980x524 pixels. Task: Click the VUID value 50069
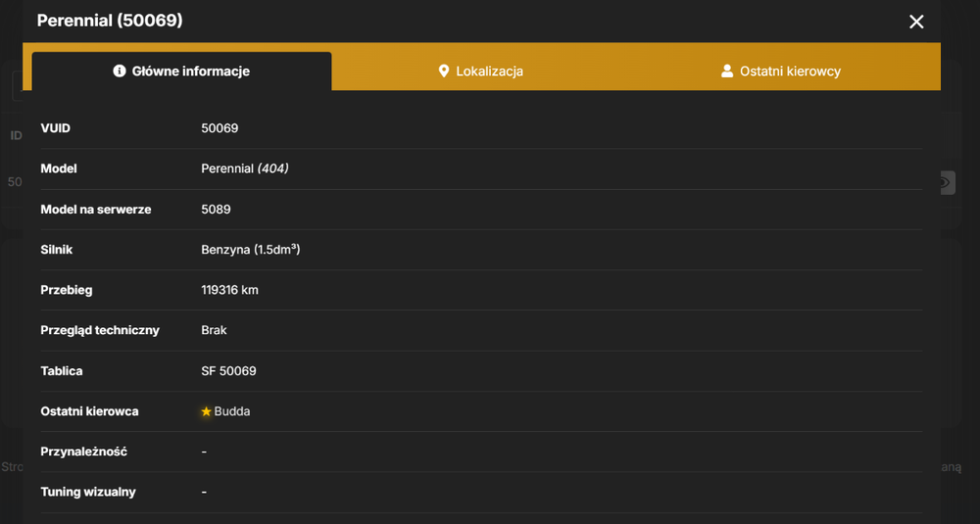pyautogui.click(x=220, y=128)
